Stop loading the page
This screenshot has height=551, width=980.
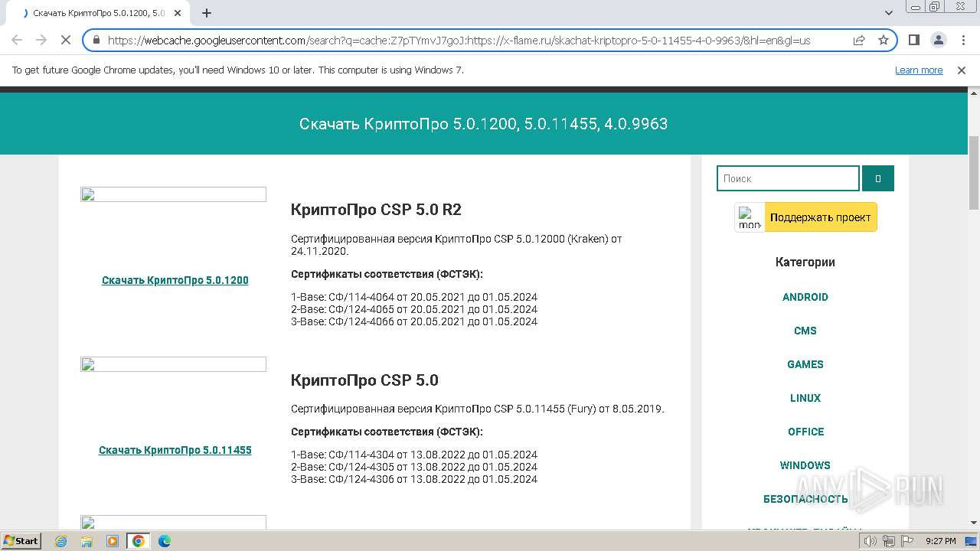click(66, 40)
